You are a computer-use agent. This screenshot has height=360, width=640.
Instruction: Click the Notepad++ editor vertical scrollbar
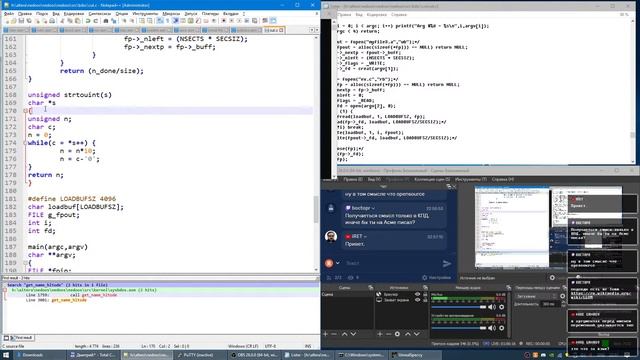pyautogui.click(x=316, y=155)
